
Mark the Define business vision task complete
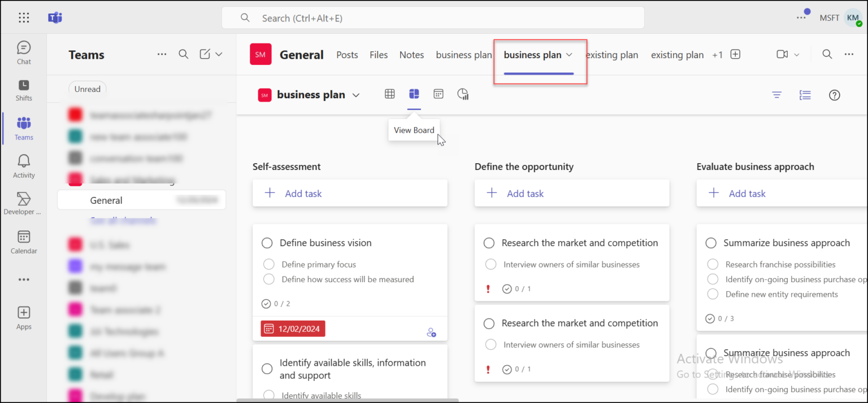[267, 243]
